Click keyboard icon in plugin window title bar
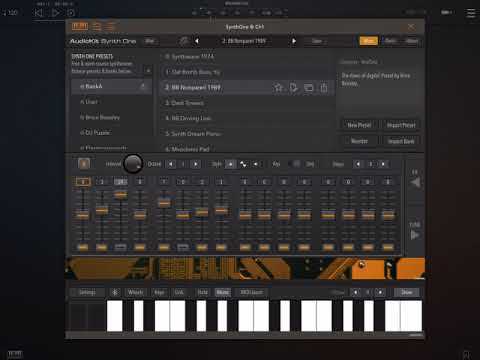This screenshot has height=360, width=480. click(80, 26)
